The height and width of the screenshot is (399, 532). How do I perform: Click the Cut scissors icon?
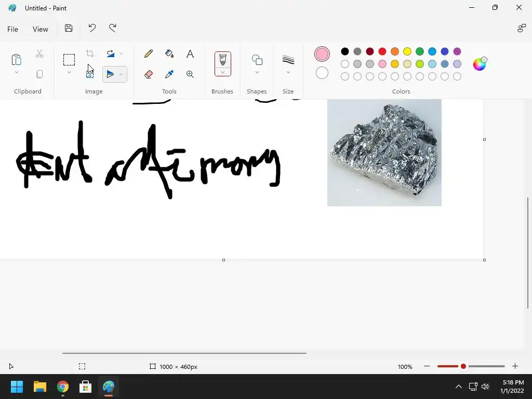pos(39,54)
